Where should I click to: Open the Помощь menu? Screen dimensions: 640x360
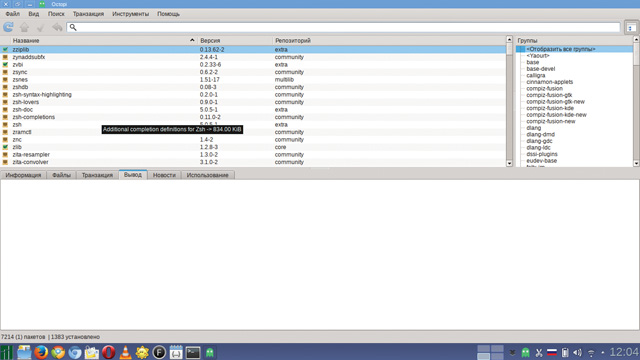(x=169, y=14)
